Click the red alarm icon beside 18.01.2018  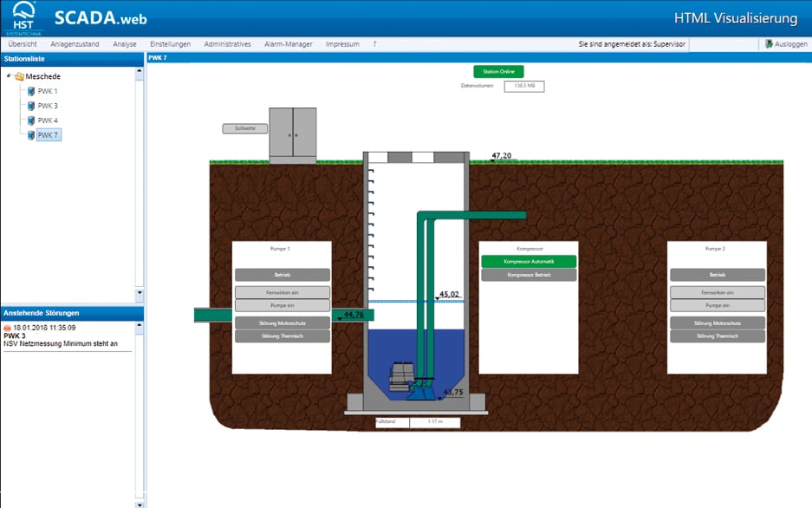point(7,329)
